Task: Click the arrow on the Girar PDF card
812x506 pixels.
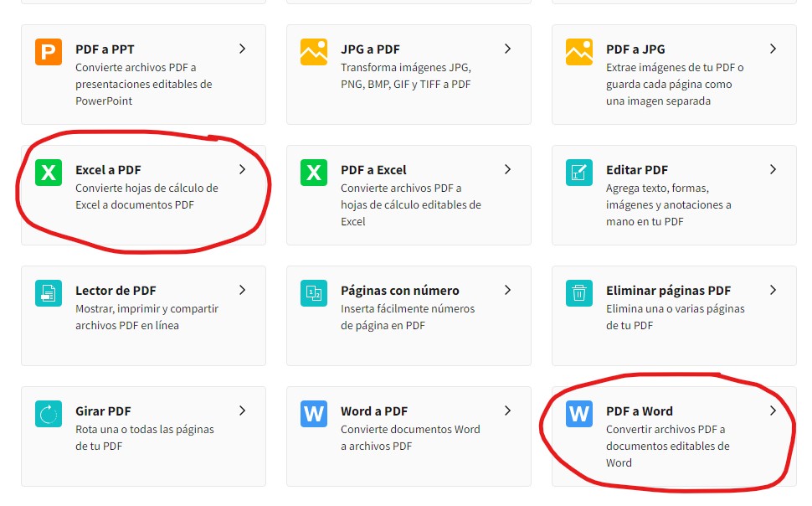Action: point(243,410)
